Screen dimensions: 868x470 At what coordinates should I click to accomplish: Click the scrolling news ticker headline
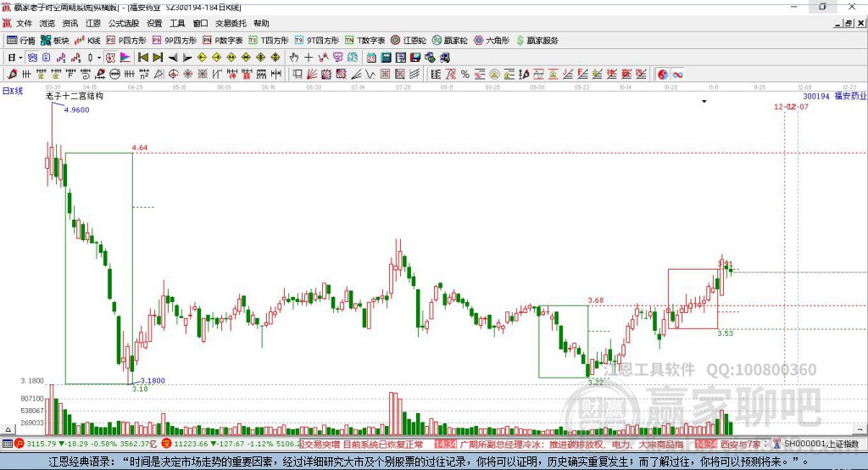534,444
